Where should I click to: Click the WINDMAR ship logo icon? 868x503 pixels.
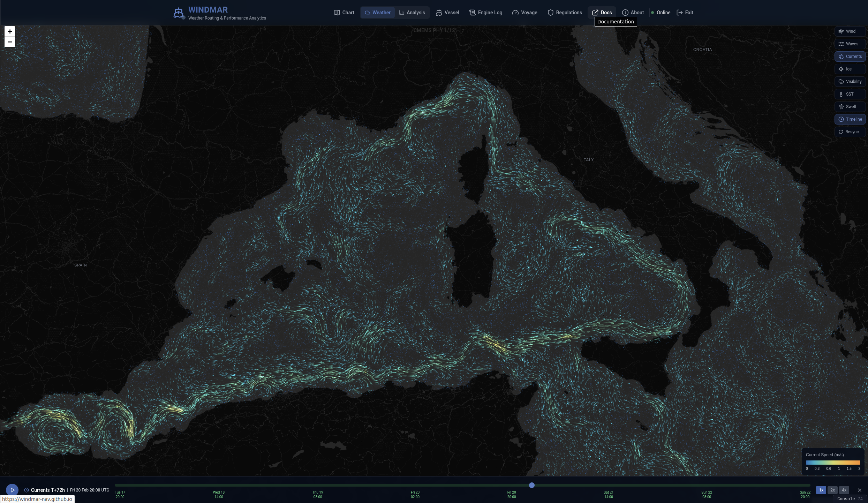[x=179, y=13]
